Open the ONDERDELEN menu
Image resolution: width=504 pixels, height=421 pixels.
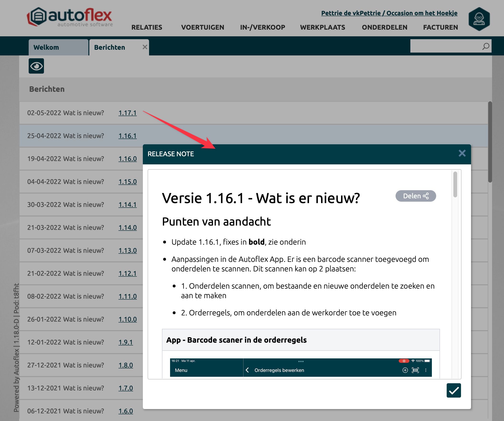[x=384, y=27]
